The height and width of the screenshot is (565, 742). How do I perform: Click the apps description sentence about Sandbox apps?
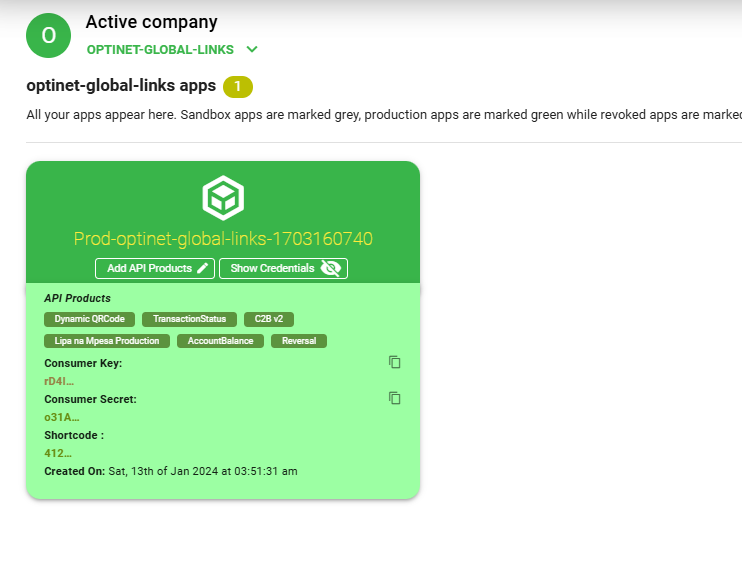[x=384, y=115]
